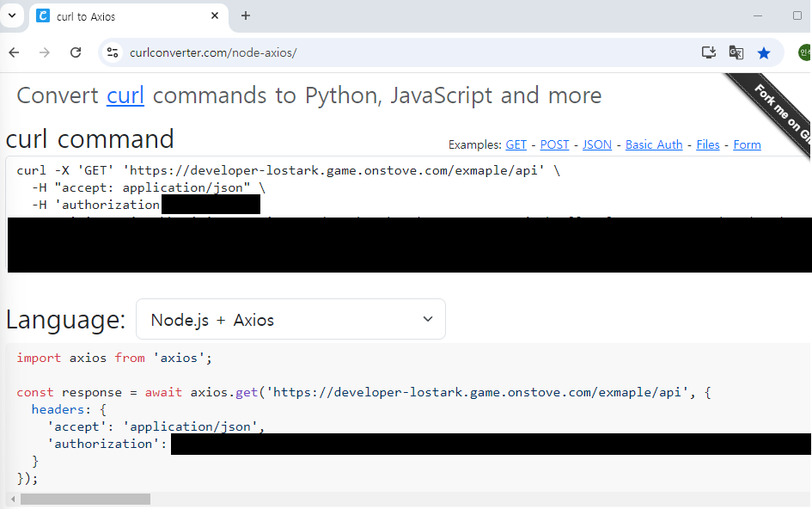The height and width of the screenshot is (509, 812).
Task: Load the JSON example
Action: [x=596, y=144]
